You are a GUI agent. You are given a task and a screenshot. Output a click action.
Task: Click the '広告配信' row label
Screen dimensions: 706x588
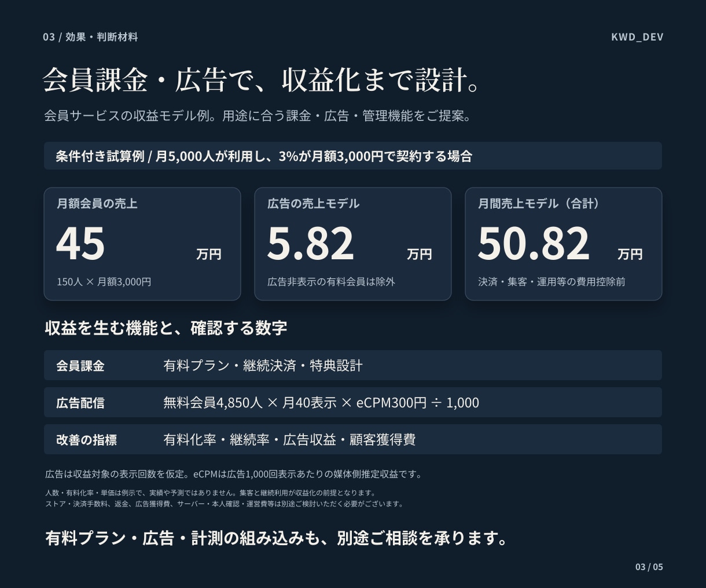pos(80,403)
